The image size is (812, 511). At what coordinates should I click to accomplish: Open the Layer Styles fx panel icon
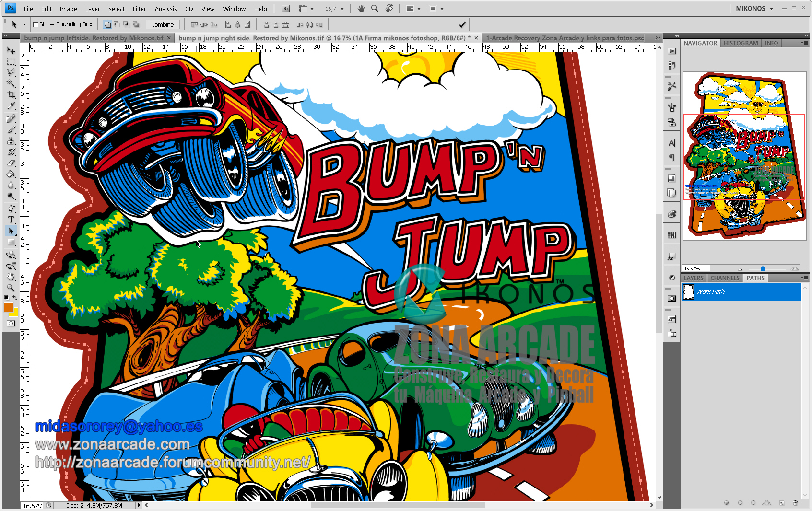[x=671, y=256]
